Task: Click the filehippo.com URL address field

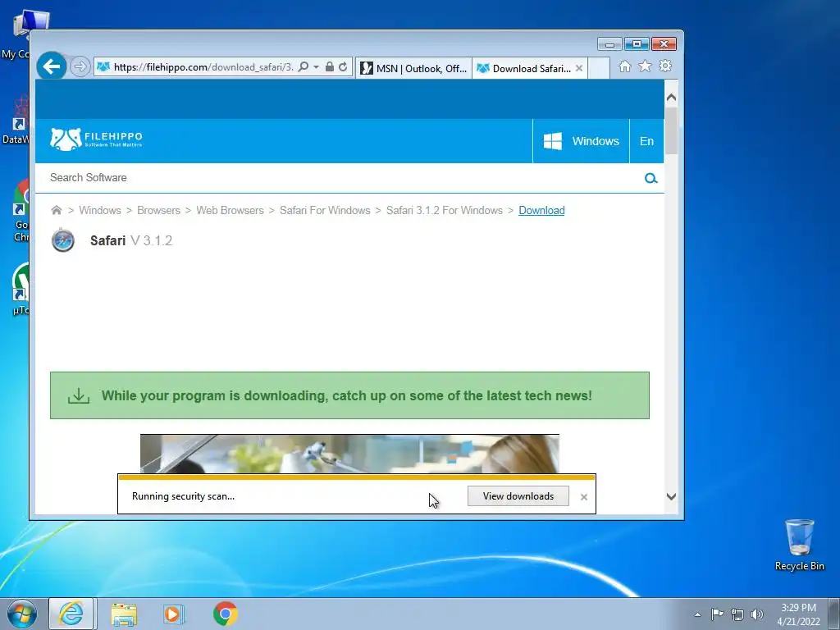Action: click(203, 67)
